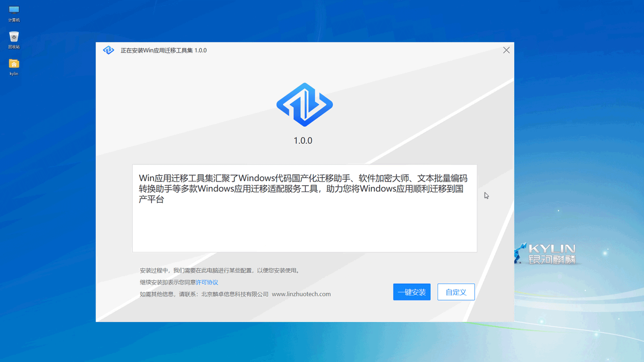Image resolution: width=644 pixels, height=362 pixels.
Task: Open the 许可协议 license agreement link
Action: pyautogui.click(x=207, y=282)
